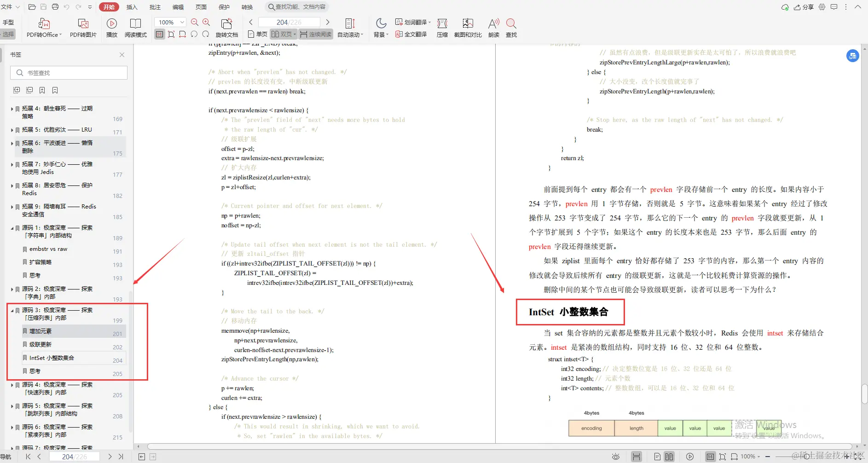The height and width of the screenshot is (463, 868).
Task: Switch to the 插入 tab
Action: (132, 7)
